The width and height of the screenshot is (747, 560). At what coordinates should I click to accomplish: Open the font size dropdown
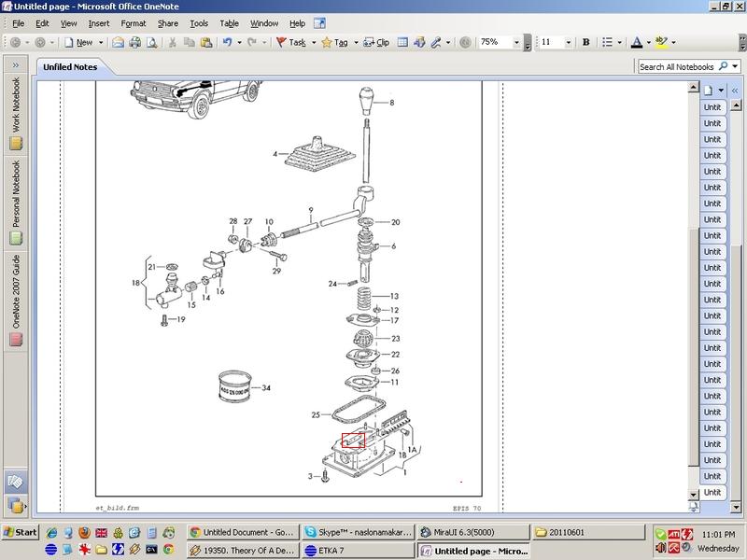[568, 42]
